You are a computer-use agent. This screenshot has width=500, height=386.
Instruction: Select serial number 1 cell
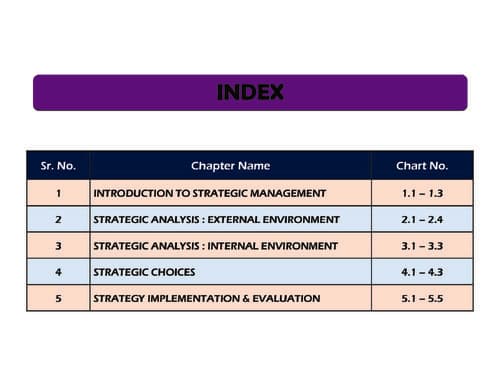click(x=58, y=193)
